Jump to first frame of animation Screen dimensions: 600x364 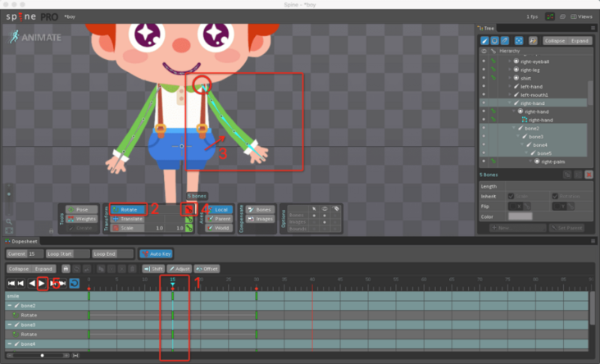(x=11, y=283)
